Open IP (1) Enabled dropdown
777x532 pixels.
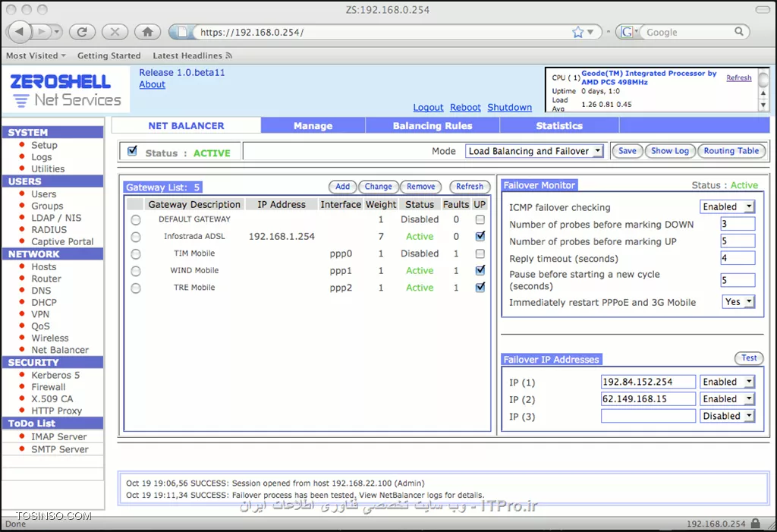tap(727, 382)
